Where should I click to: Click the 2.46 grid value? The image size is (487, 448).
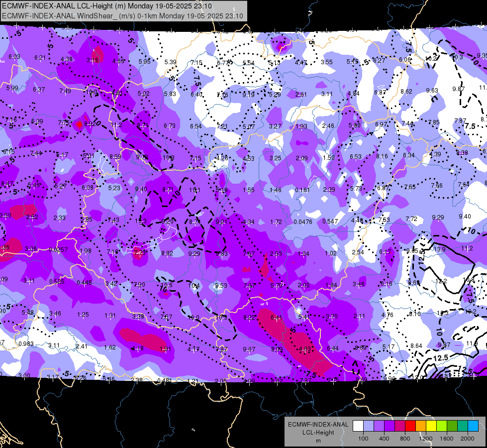click(328, 125)
